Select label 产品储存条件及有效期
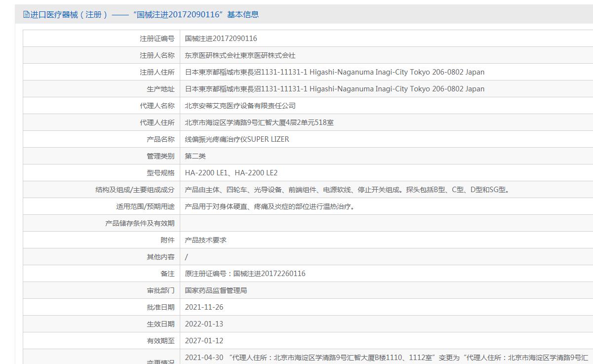The width and height of the screenshot is (593, 364). 140,223
